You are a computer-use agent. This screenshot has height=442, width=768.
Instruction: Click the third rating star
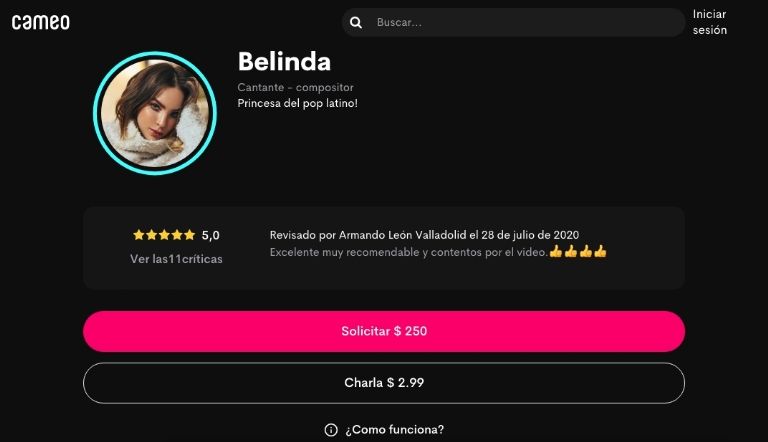164,235
